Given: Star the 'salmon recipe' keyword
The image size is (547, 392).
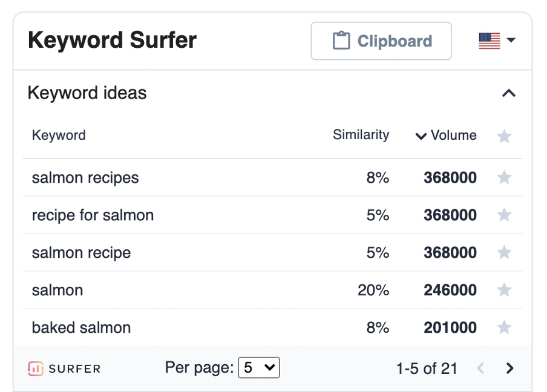Looking at the screenshot, I should click(x=504, y=252).
